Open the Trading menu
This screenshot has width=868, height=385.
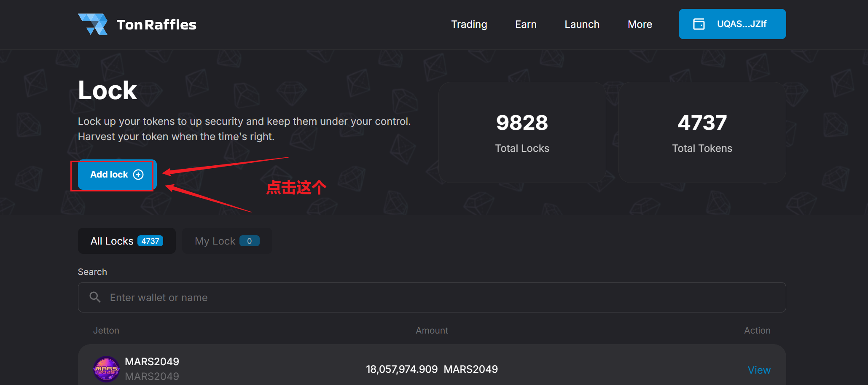tap(469, 24)
